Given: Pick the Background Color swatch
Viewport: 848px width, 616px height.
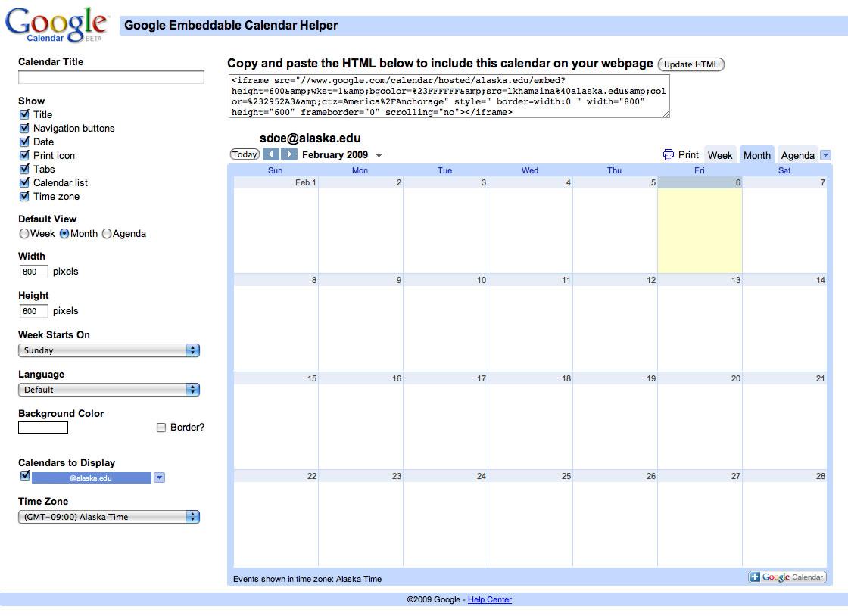Looking at the screenshot, I should point(43,428).
